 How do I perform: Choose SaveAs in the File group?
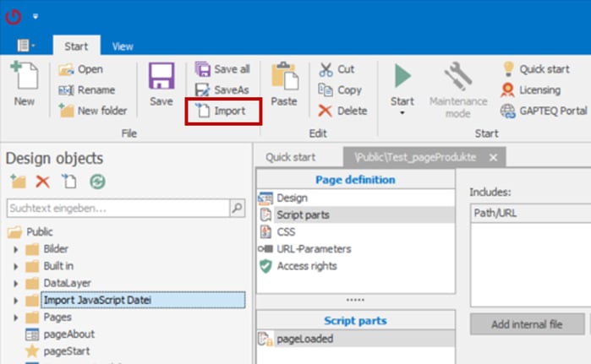point(222,90)
